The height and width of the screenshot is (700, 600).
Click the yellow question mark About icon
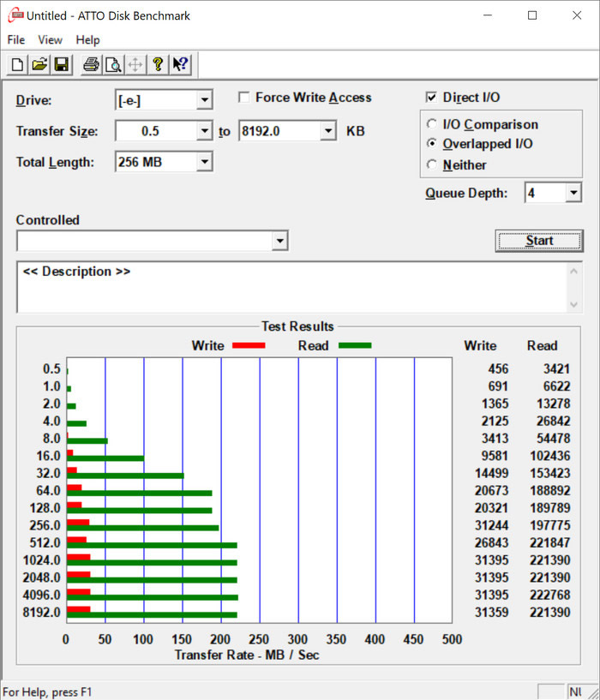(158, 64)
